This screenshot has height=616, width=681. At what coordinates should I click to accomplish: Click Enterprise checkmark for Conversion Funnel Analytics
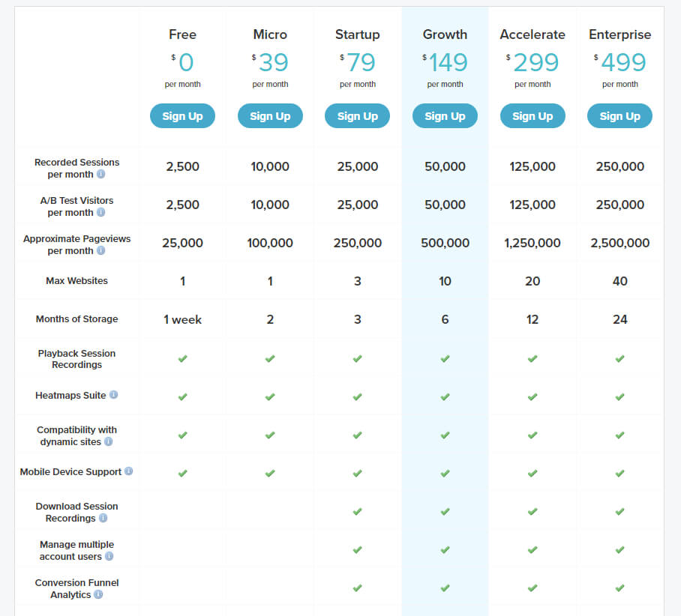[619, 588]
